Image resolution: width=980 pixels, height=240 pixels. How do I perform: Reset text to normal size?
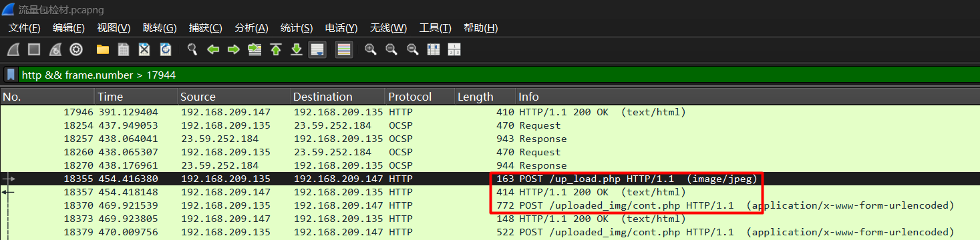coord(412,49)
